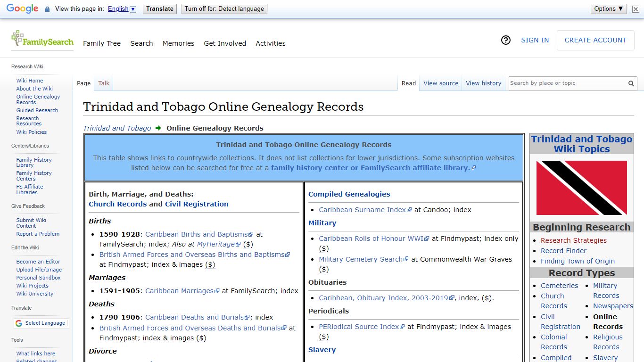
Task: Open FS Affiliate Libraries
Action: (x=30, y=189)
